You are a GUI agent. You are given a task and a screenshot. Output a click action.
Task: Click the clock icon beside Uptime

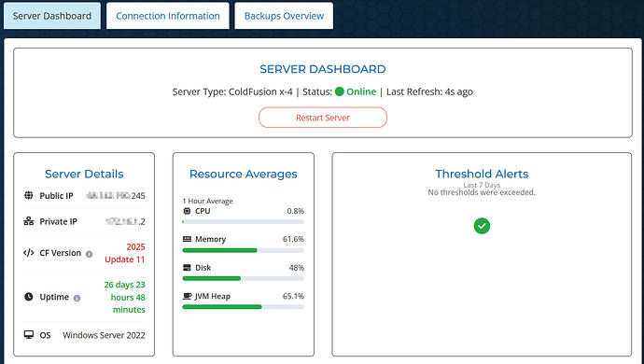(28, 297)
